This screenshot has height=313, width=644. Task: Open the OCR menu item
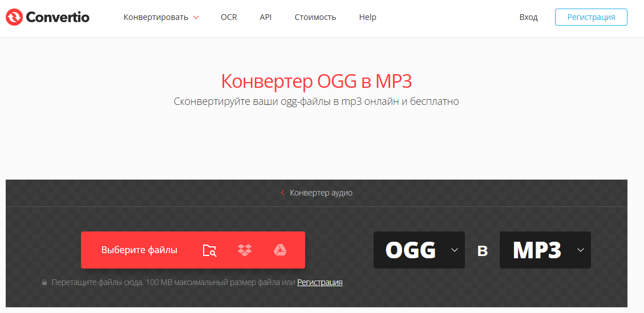[x=229, y=17]
